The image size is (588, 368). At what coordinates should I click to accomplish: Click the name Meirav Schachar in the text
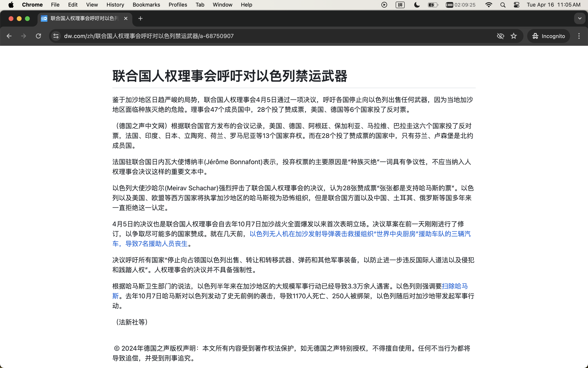[192, 188]
